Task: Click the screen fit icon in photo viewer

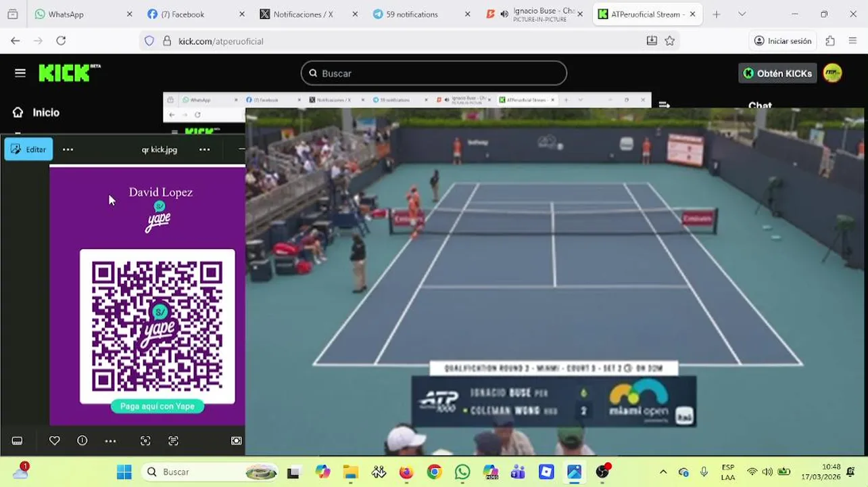Action: pyautogui.click(x=236, y=440)
